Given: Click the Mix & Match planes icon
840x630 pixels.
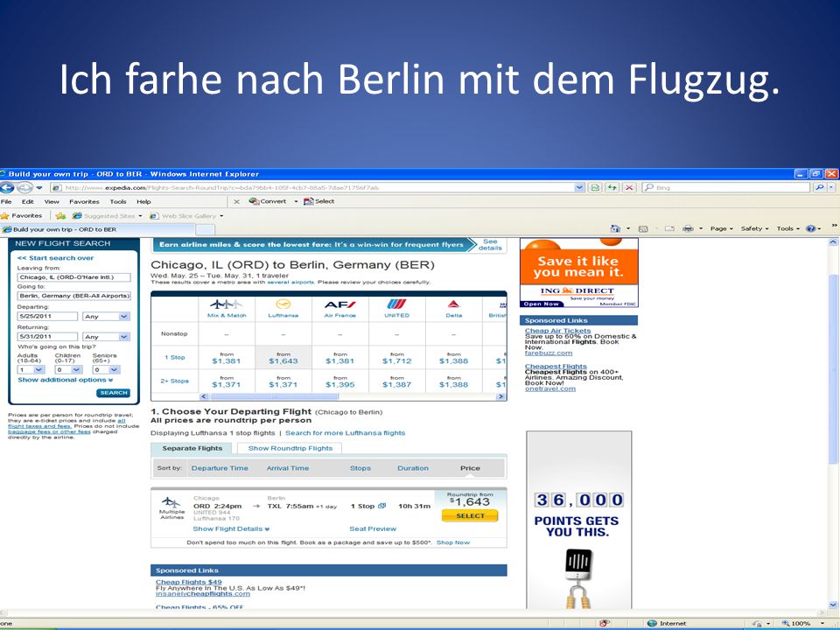Looking at the screenshot, I should [x=226, y=304].
